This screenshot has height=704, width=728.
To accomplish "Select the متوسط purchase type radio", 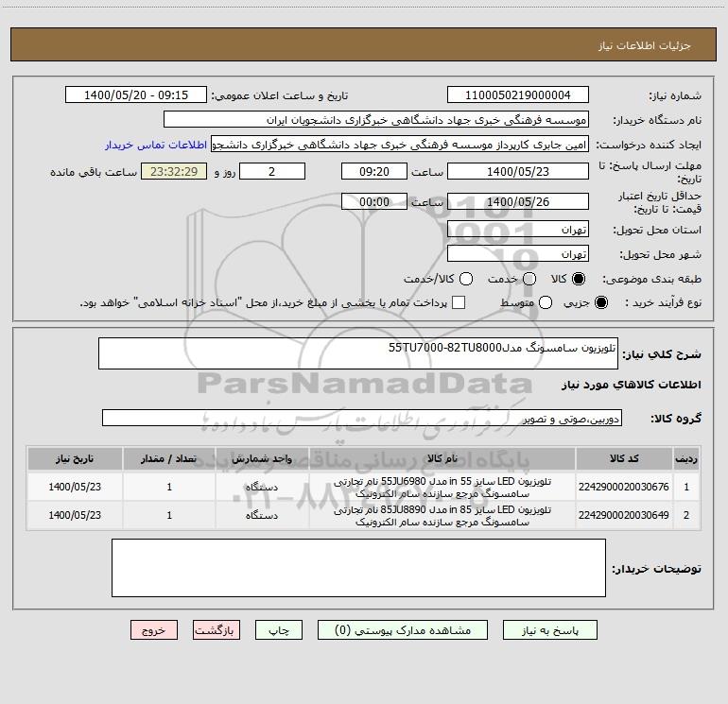I will [x=546, y=302].
